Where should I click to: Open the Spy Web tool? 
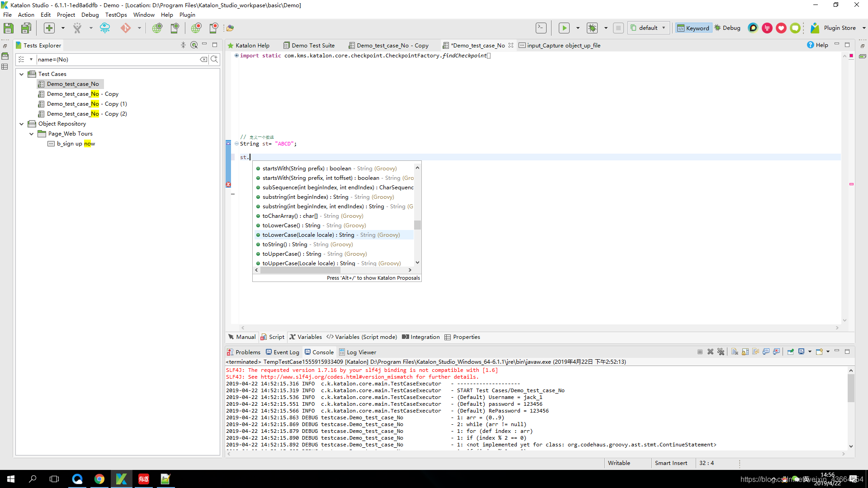(x=157, y=28)
